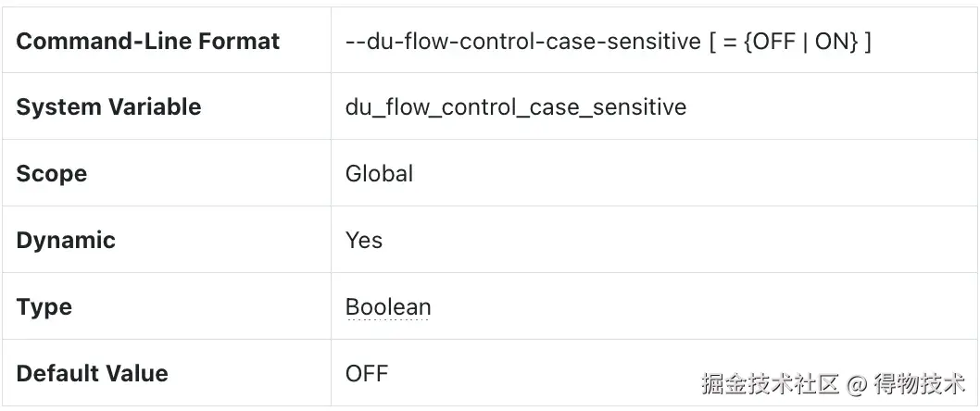Click the --du-flow-control-case-sensitive option text

tap(522, 42)
